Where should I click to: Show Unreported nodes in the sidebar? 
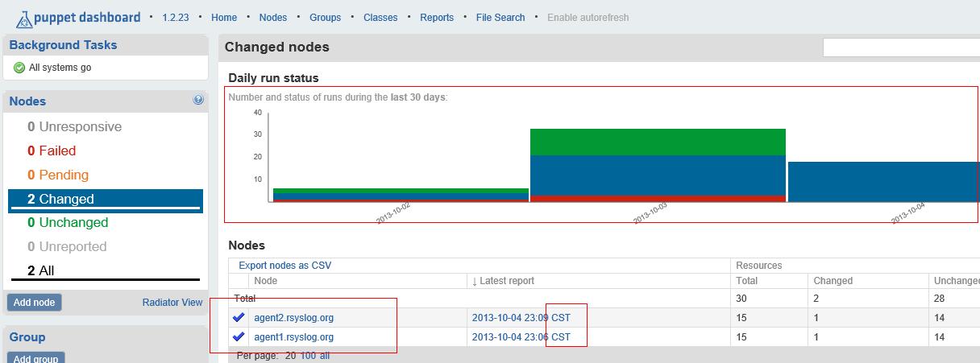pos(67,247)
